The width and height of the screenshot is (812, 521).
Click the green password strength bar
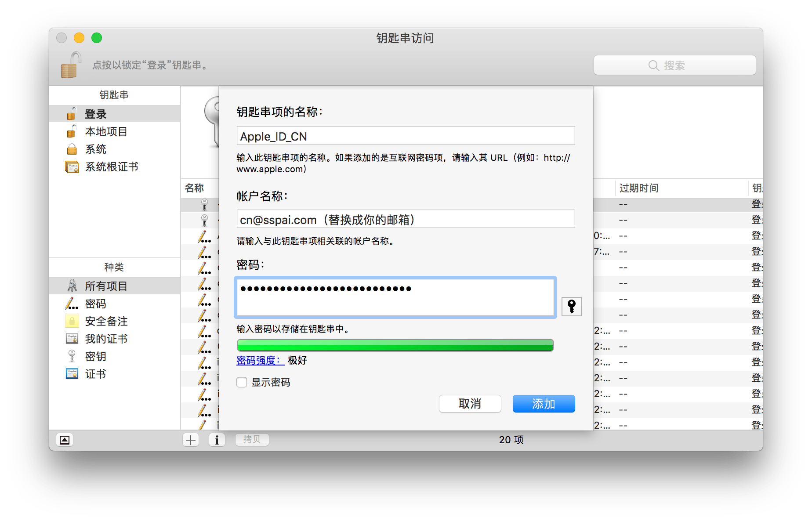coord(395,345)
